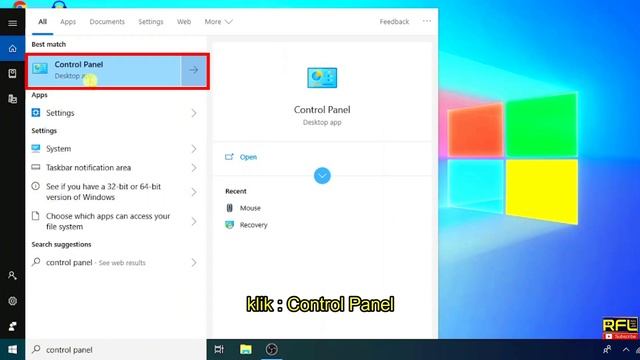
Task: Click the document icon beside file system result
Action: pyautogui.click(x=36, y=216)
